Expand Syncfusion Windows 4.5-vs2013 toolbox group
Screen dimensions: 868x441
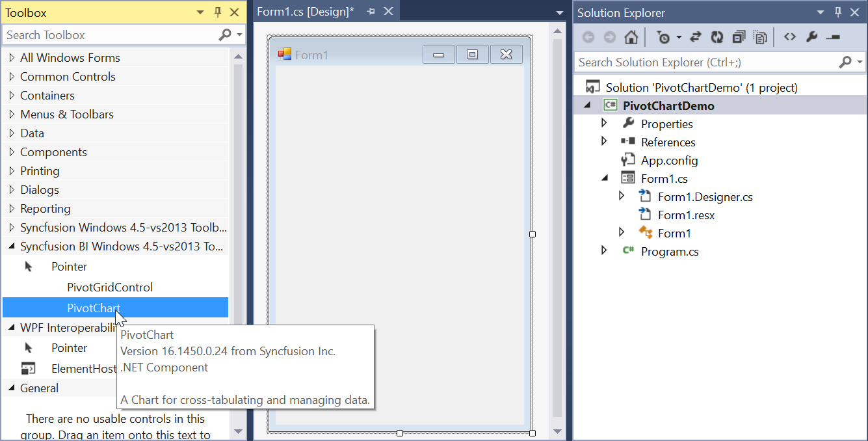coord(12,228)
